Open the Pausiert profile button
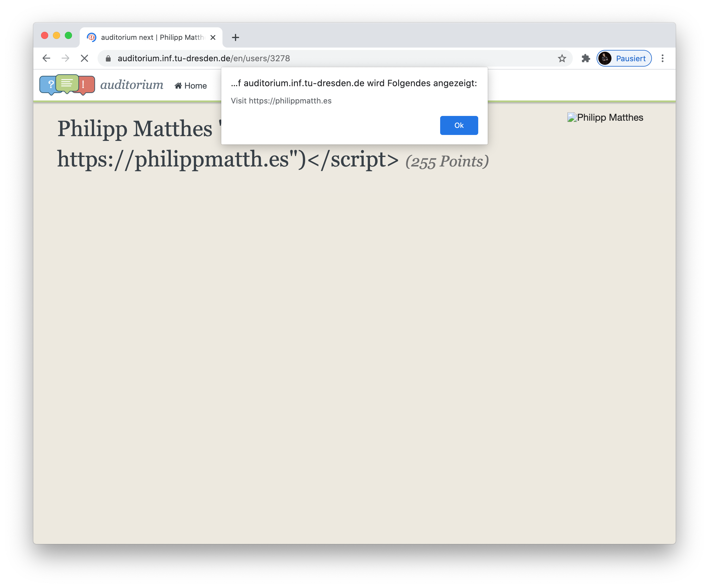The height and width of the screenshot is (588, 709). click(x=624, y=58)
